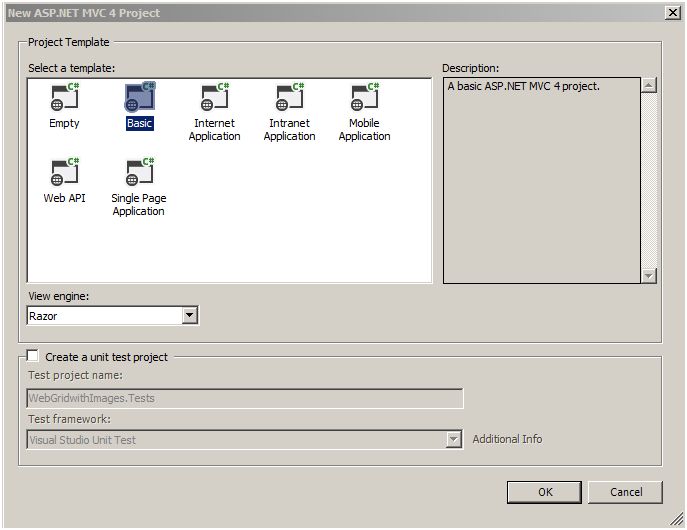Open the View engine Razor dropdown
Image resolution: width=687 pixels, height=530 pixels.
pyautogui.click(x=190, y=315)
